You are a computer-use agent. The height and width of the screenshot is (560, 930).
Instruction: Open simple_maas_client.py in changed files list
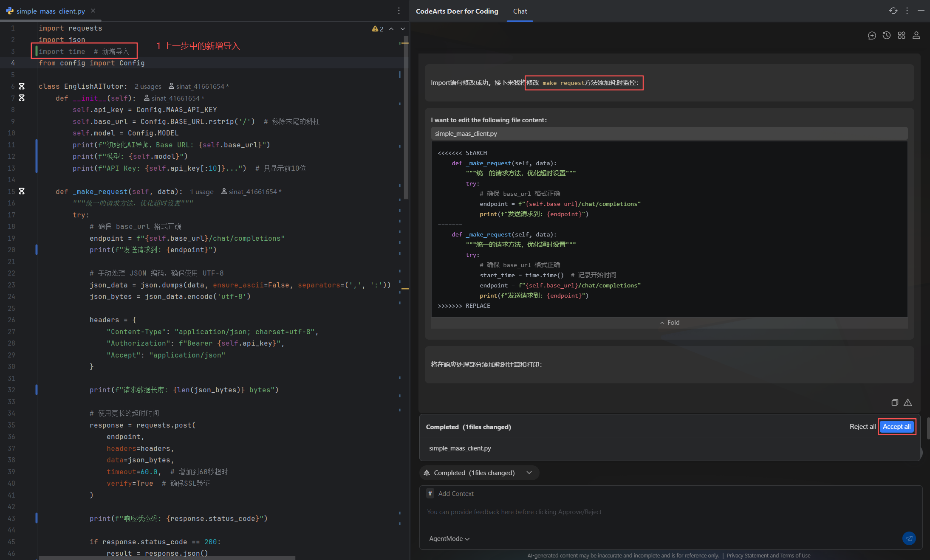click(460, 448)
